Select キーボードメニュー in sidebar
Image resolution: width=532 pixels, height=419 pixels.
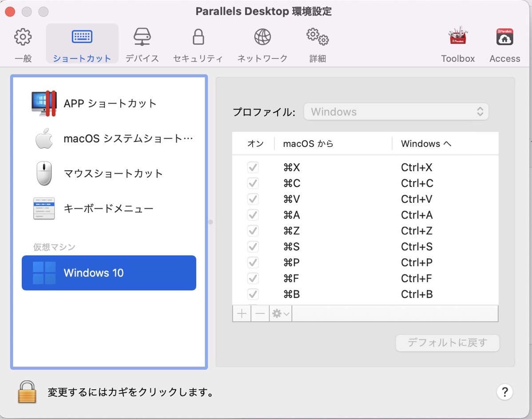[109, 209]
